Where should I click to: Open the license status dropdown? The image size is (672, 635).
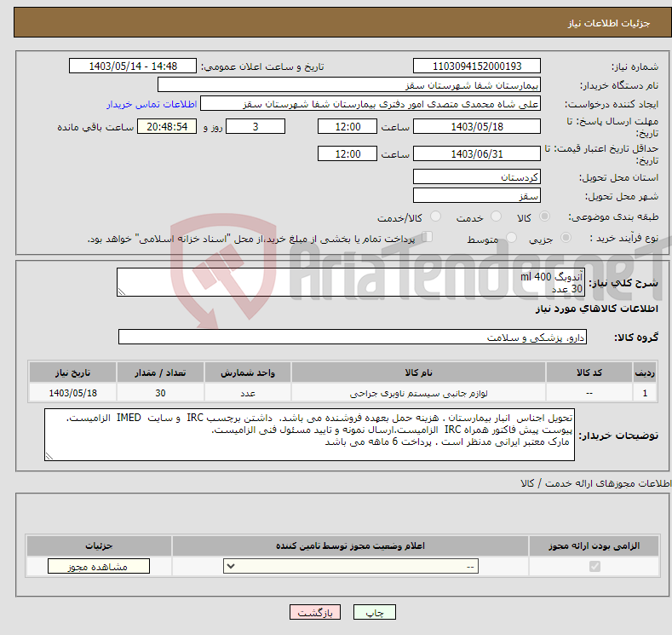[351, 567]
